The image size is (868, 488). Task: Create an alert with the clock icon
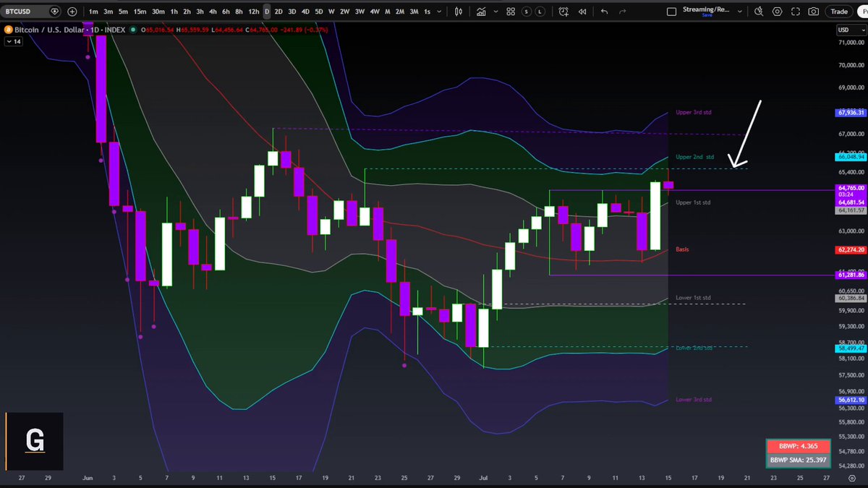[564, 12]
